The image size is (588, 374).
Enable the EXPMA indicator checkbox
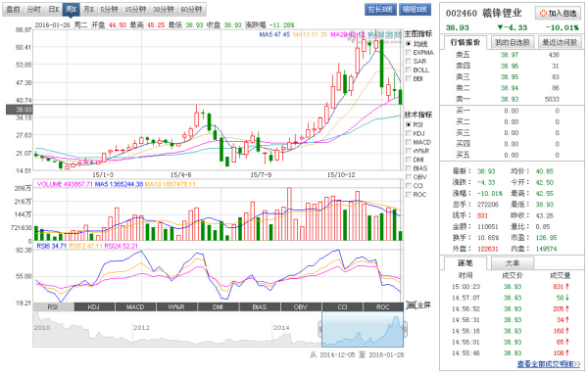pos(409,53)
